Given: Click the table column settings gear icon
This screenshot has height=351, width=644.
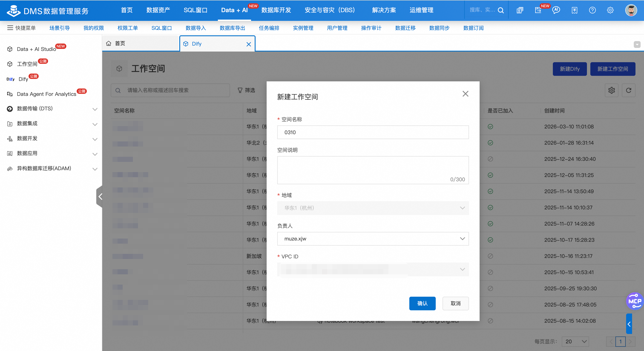Looking at the screenshot, I should tap(611, 90).
